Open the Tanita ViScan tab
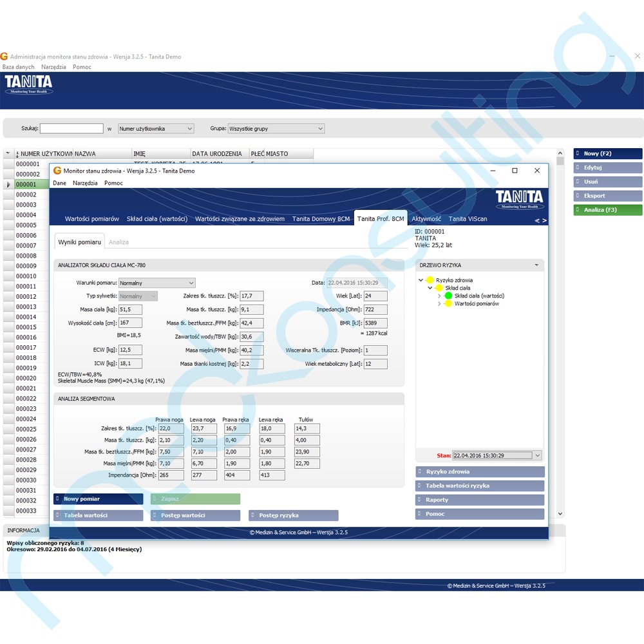The image size is (644, 644). coord(468,219)
